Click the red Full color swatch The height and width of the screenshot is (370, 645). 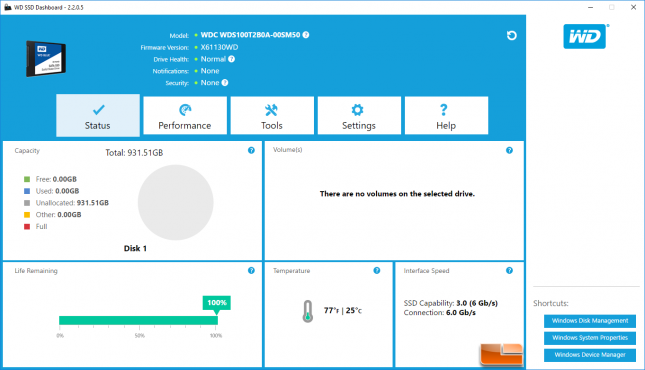[x=27, y=226]
